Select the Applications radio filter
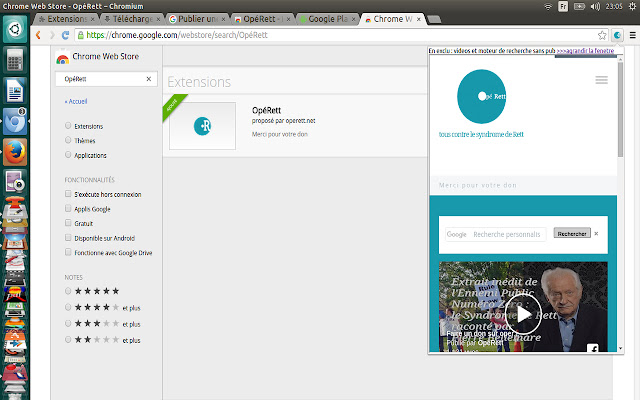This screenshot has width=640, height=400. pos(68,155)
